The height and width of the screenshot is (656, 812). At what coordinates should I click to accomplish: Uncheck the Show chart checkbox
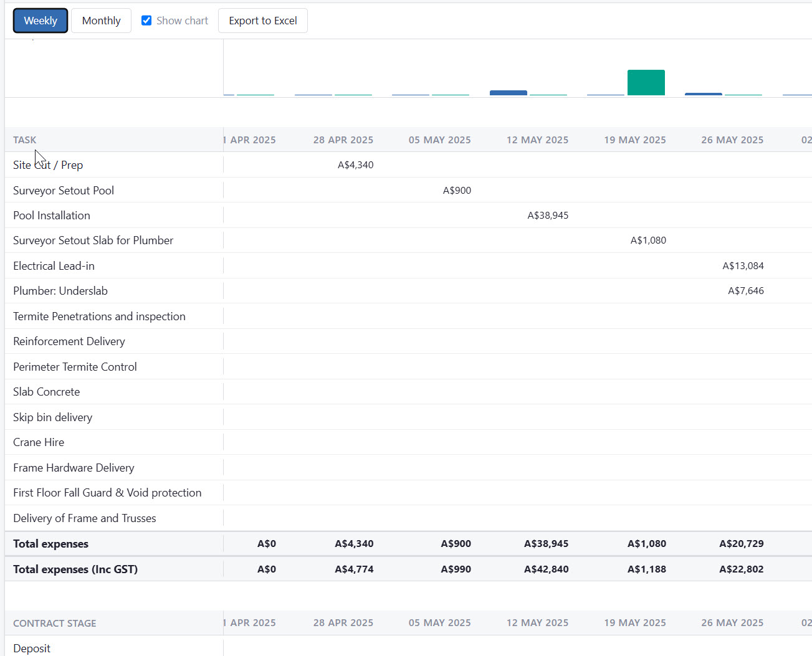tap(146, 21)
